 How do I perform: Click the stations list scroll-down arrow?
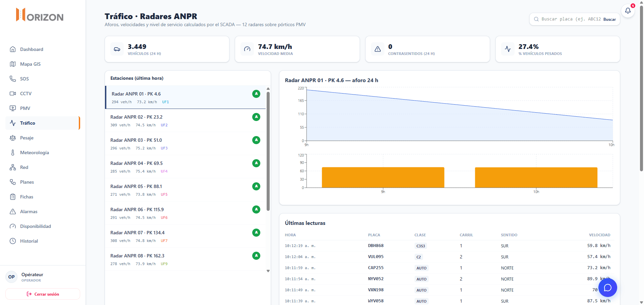[x=268, y=271]
